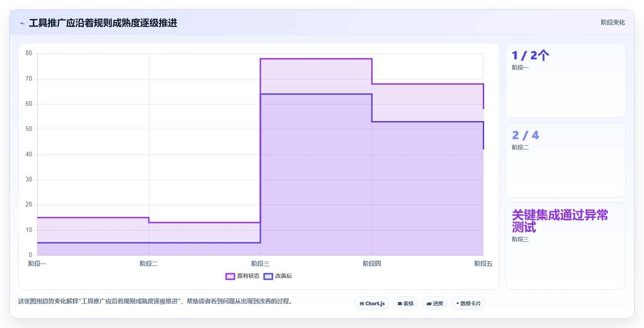The width and height of the screenshot is (644, 328).
Task: Click the 50 y-axis value
Action: coord(29,129)
